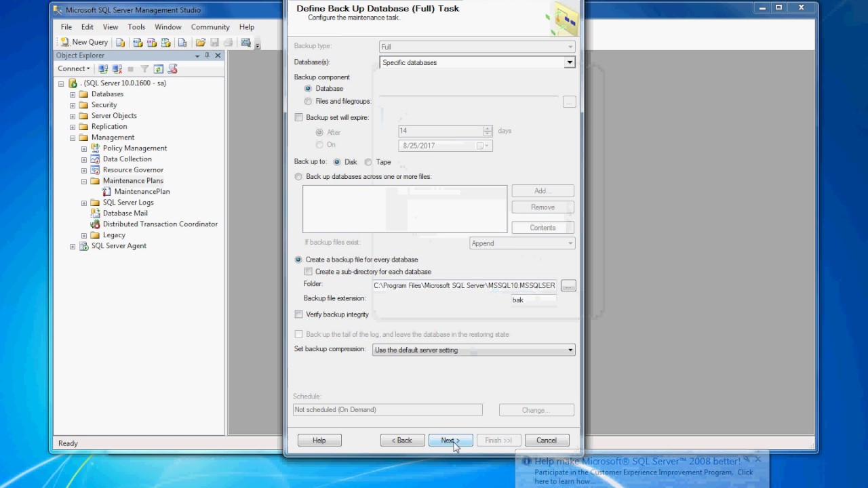Enable Backup set will expire checkbox
The image size is (868, 488).
tap(298, 118)
